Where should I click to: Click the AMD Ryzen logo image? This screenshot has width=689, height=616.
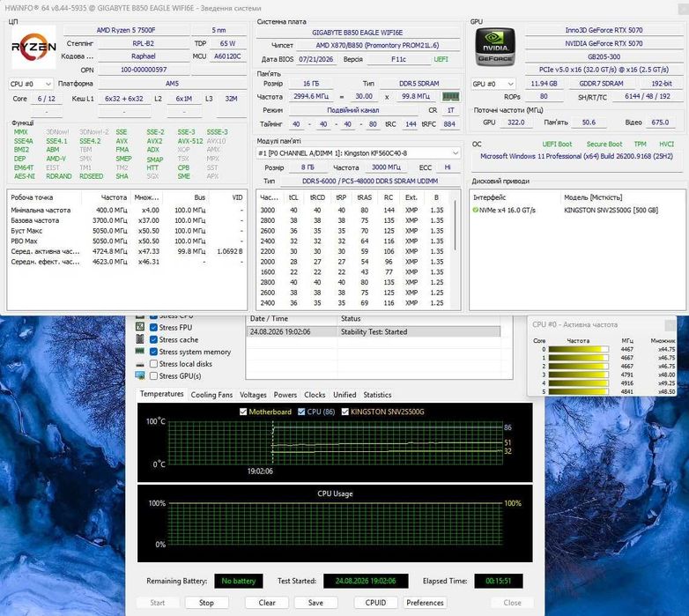coord(33,47)
